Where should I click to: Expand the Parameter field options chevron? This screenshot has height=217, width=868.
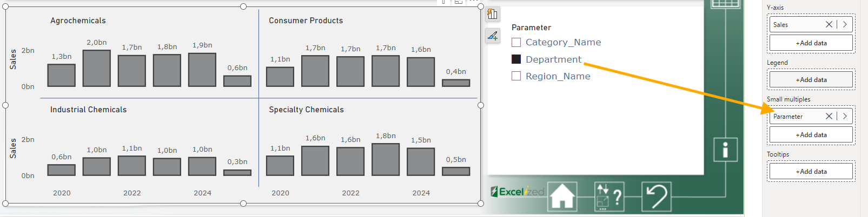[x=845, y=116]
